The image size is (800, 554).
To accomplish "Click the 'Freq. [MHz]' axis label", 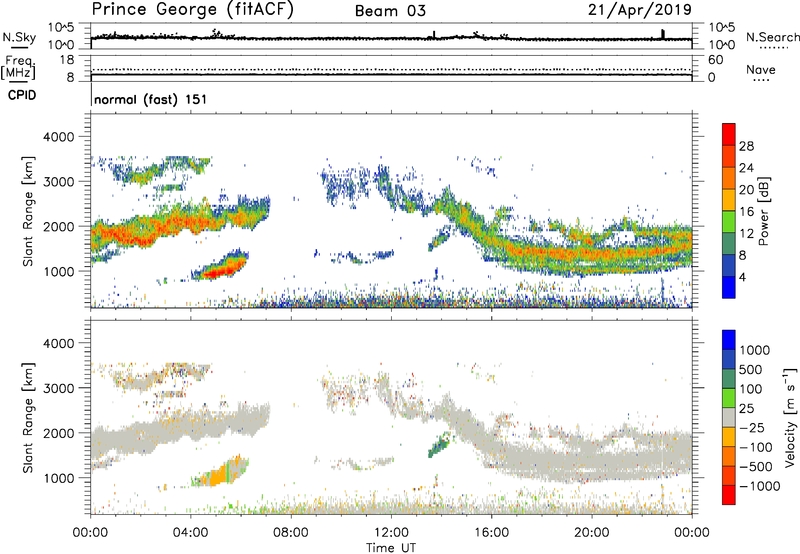I will 19,68.
